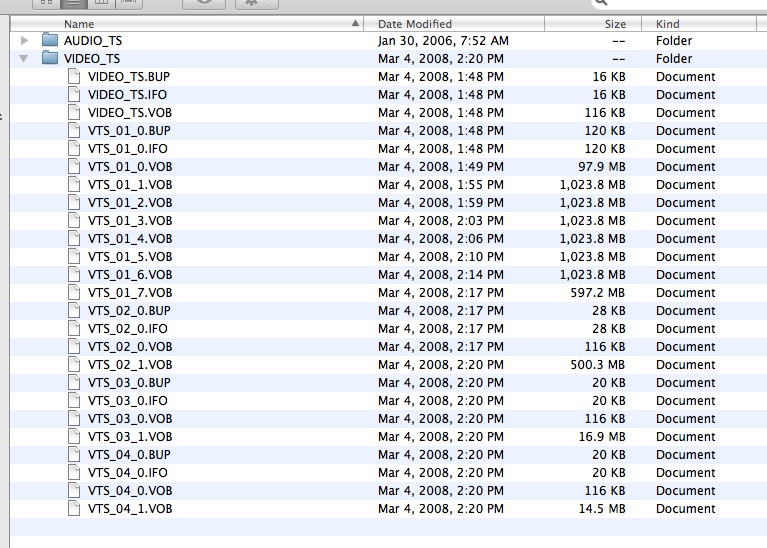This screenshot has height=548, width=767.
Task: Click the Mar 4, 2008, 2:14 PM date
Action: point(441,274)
